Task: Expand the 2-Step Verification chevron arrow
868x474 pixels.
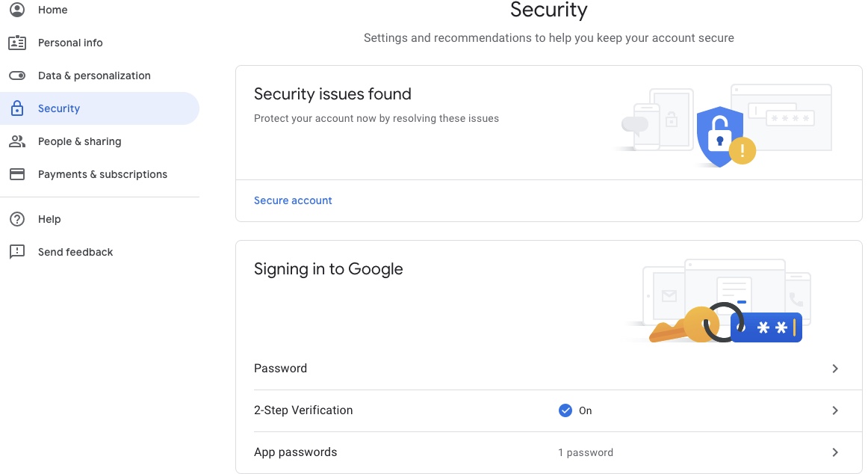Action: (x=835, y=410)
